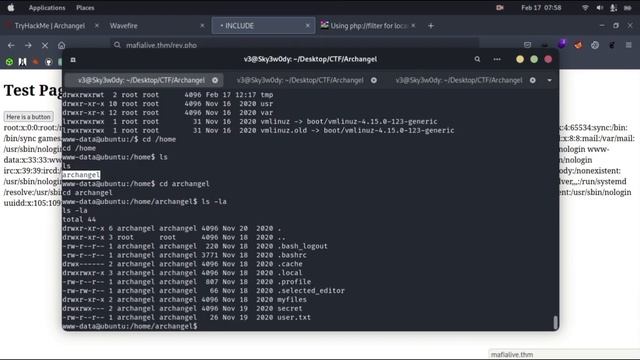The width and height of the screenshot is (640, 360).
Task: Go back in browser history
Action: 11,45
